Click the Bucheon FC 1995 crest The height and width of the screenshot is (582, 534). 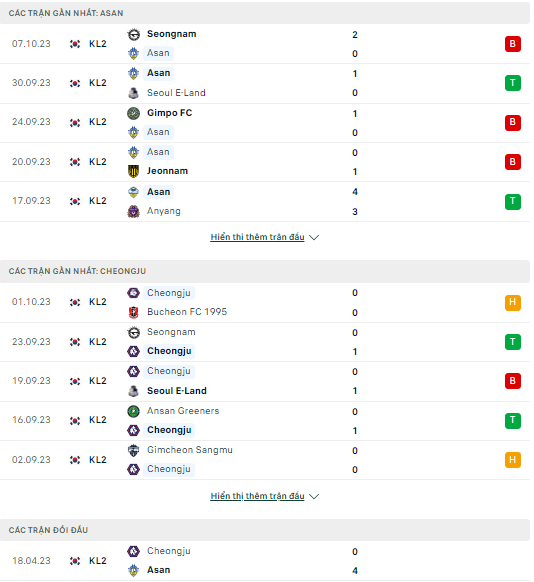[134, 312]
